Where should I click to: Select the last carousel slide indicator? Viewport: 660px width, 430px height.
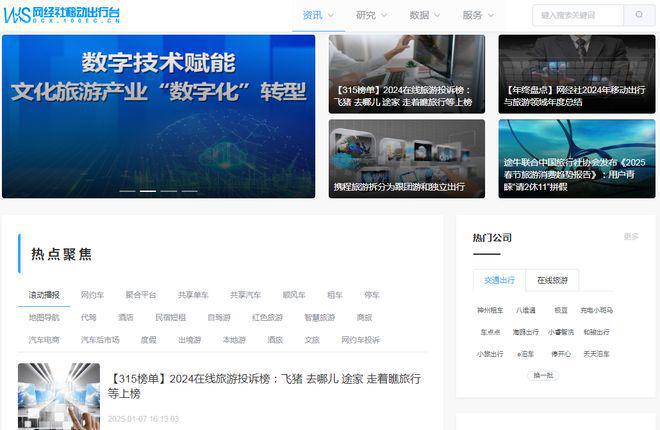[189, 191]
